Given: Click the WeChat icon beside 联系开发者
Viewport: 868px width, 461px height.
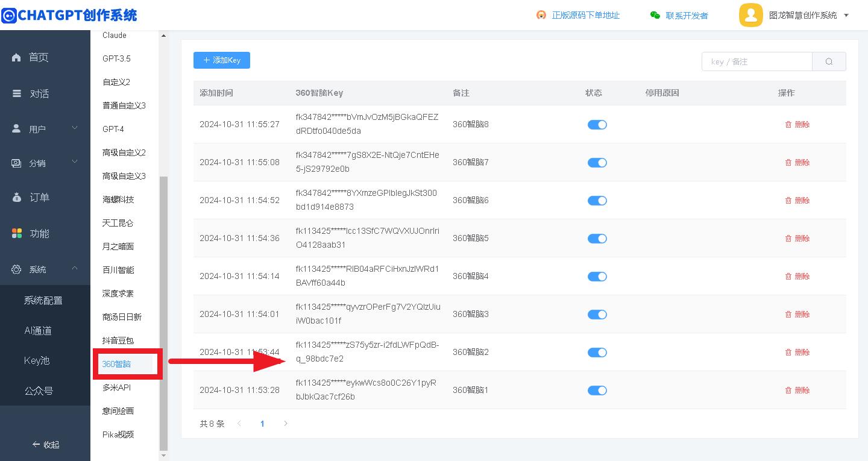Looking at the screenshot, I should (655, 15).
